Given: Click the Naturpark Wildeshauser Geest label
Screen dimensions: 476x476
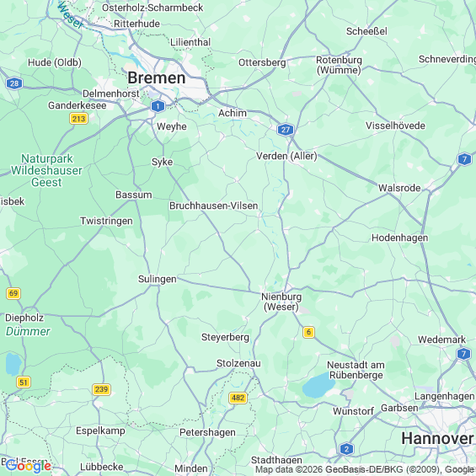Looking at the screenshot, I should click(46, 171).
